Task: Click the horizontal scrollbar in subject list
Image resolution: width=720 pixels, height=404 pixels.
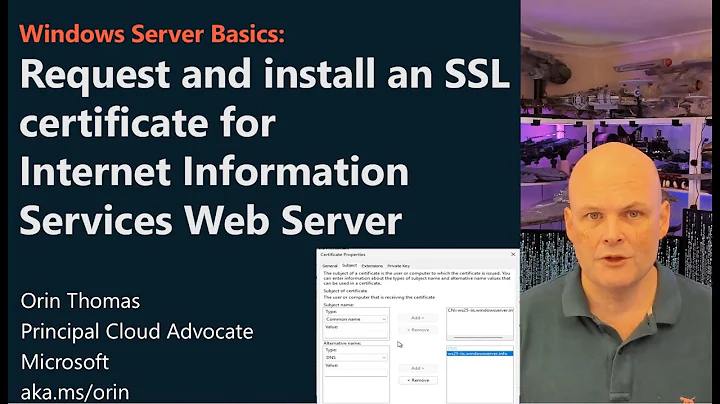Action: pyautogui.click(x=478, y=337)
